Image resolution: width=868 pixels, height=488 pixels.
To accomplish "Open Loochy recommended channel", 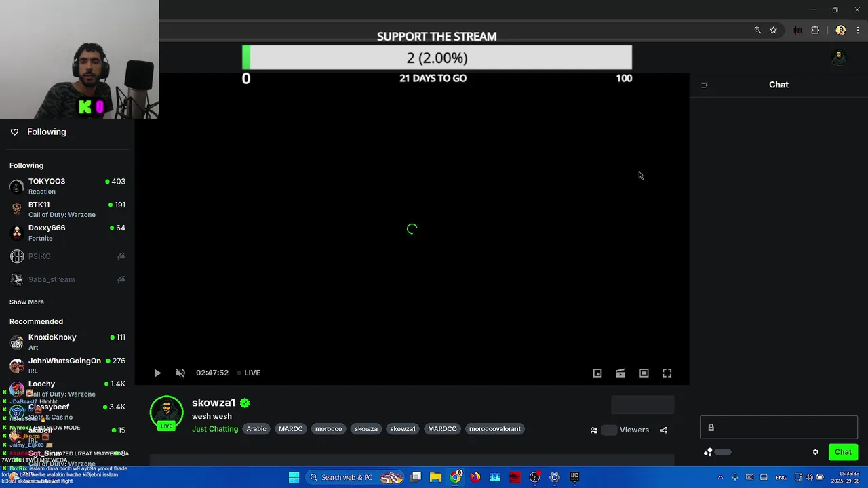I will [x=67, y=388].
